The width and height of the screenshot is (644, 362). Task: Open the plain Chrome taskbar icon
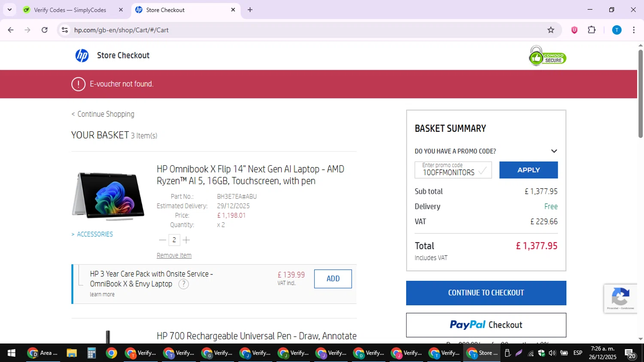[111, 353]
